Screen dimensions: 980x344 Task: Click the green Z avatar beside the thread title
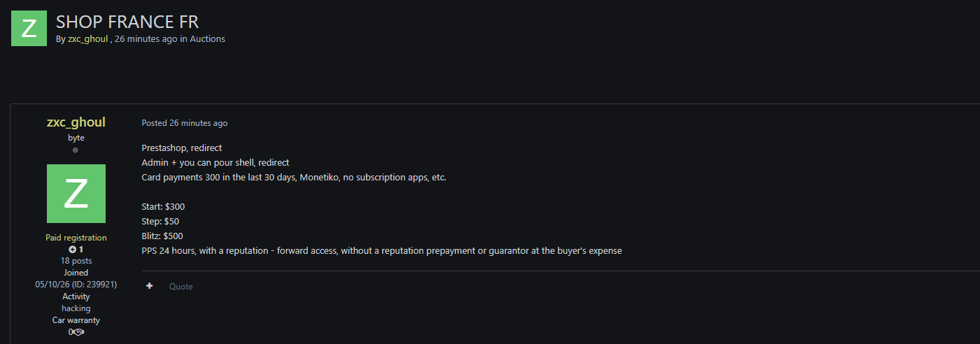(29, 29)
